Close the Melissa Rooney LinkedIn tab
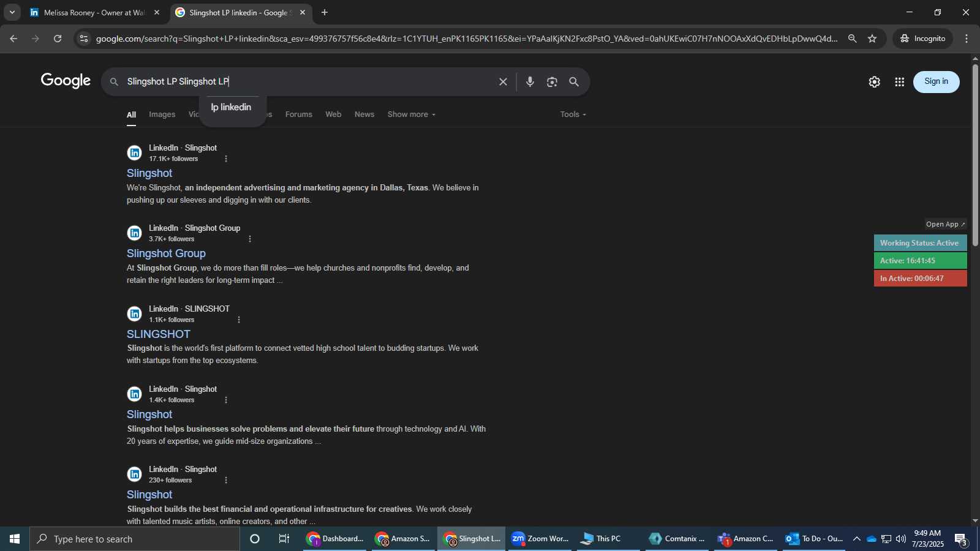This screenshot has height=551, width=980. (156, 12)
